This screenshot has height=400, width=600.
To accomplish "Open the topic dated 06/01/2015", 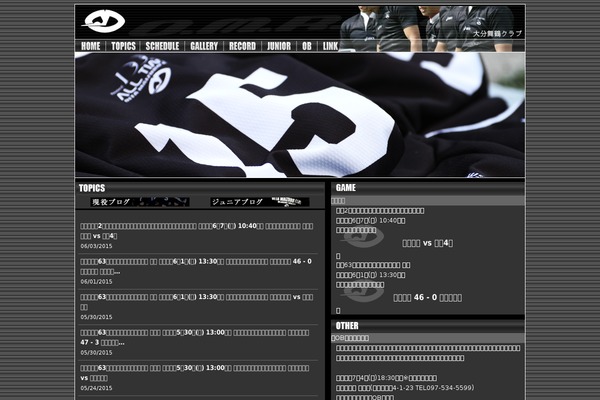I will point(196,266).
